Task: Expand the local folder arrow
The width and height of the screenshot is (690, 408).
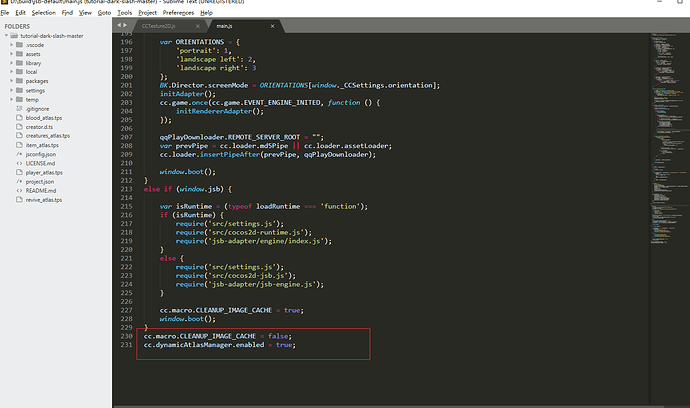Action: click(11, 72)
